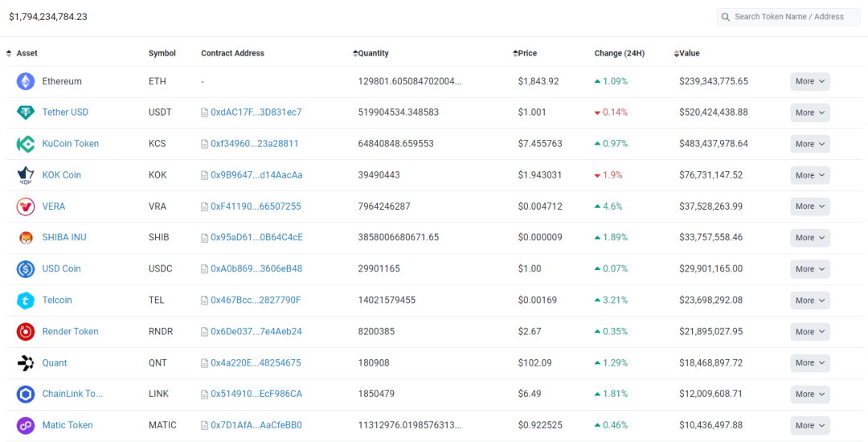Open the More dropdown for Quant

coord(810,363)
